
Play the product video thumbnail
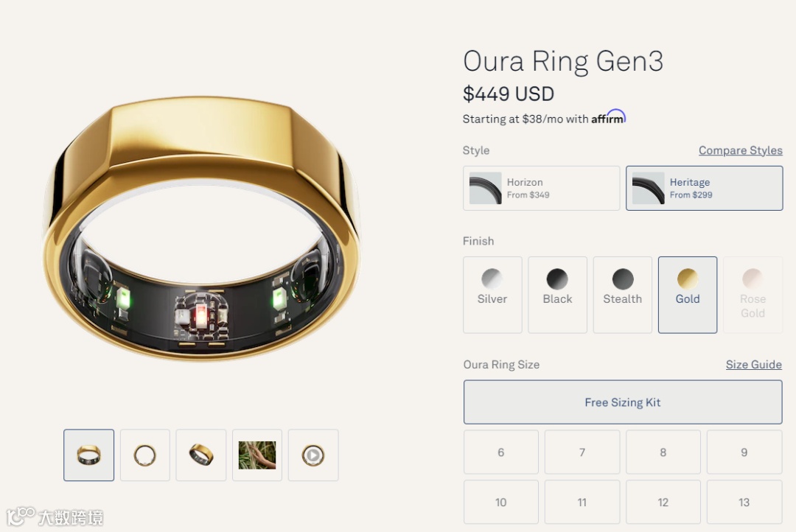tap(313, 455)
